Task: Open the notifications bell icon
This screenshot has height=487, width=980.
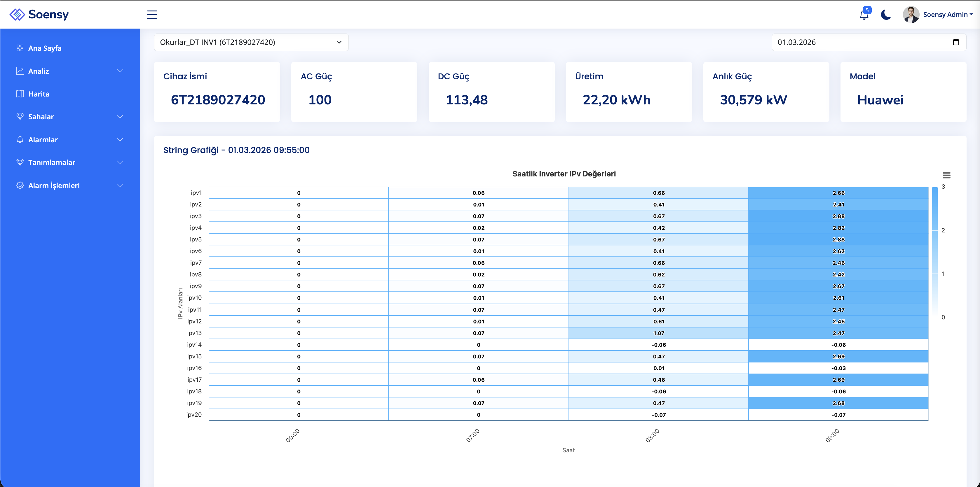Action: [x=864, y=15]
